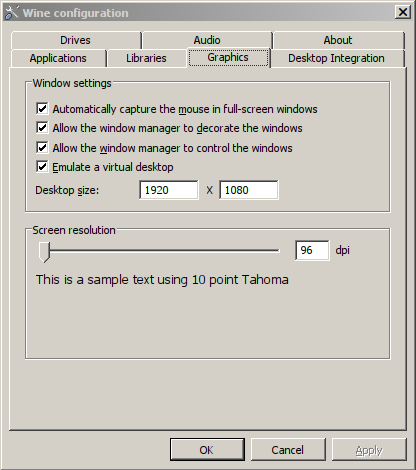Click the screen resolution slider handle
The height and width of the screenshot is (470, 416).
tap(44, 252)
